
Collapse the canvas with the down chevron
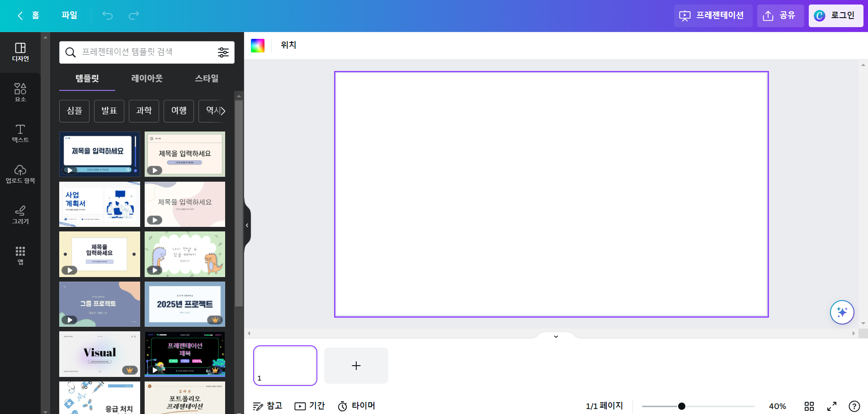(556, 336)
